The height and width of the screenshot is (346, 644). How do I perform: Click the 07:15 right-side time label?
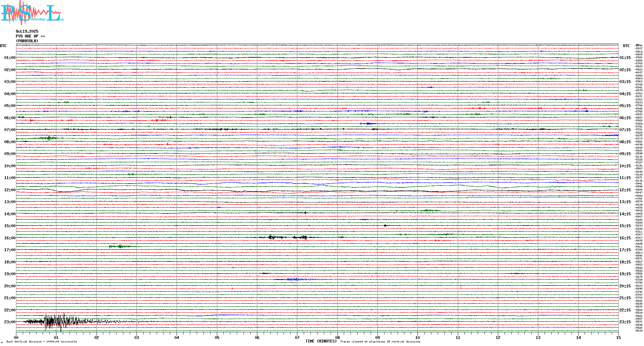(x=625, y=130)
